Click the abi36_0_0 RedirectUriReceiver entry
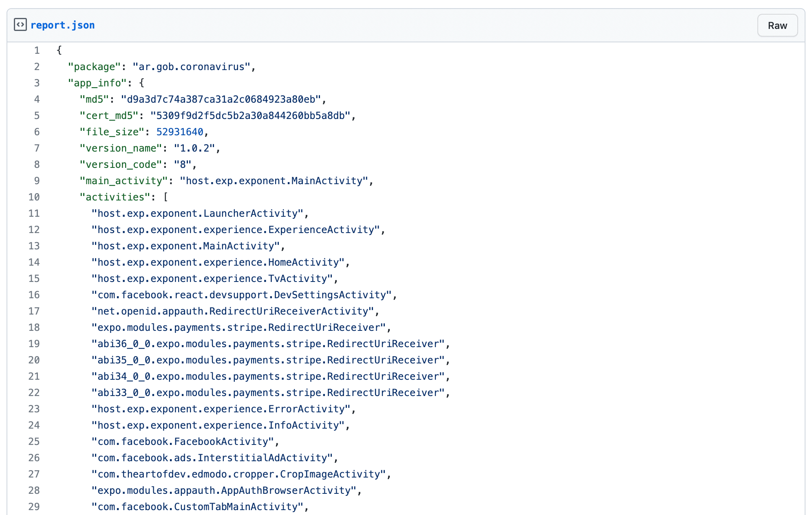The width and height of the screenshot is (812, 515). tap(268, 344)
